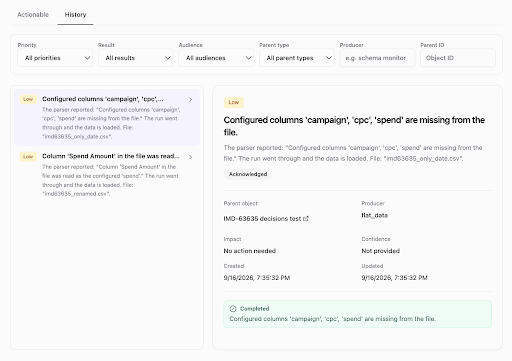
Task: Select the 'Configured columns campaign, cpc' list item
Action: [107, 117]
